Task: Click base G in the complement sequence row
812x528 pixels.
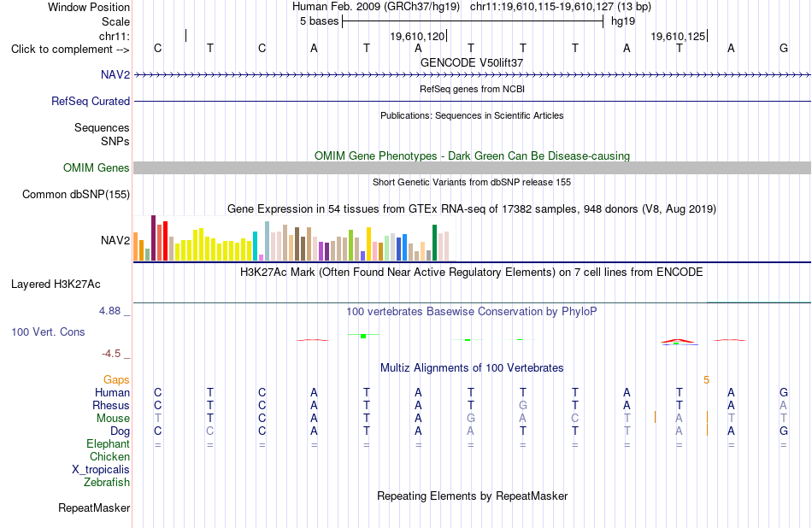Action: 784,48
